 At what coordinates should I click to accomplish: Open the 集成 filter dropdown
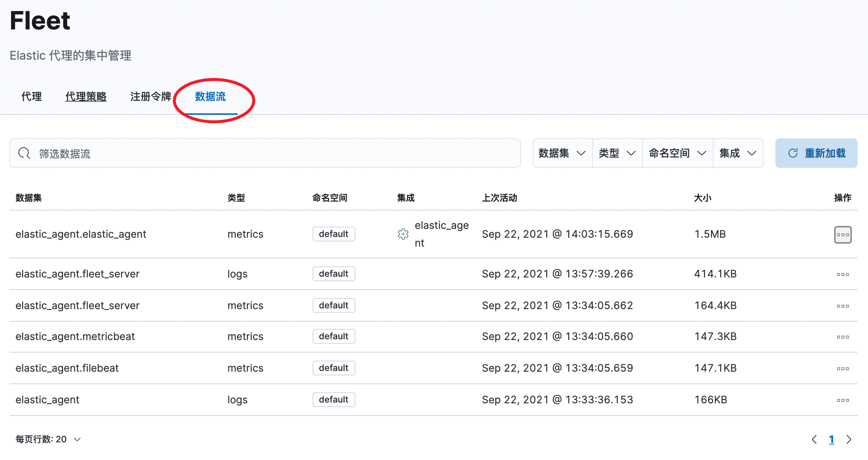coord(738,153)
